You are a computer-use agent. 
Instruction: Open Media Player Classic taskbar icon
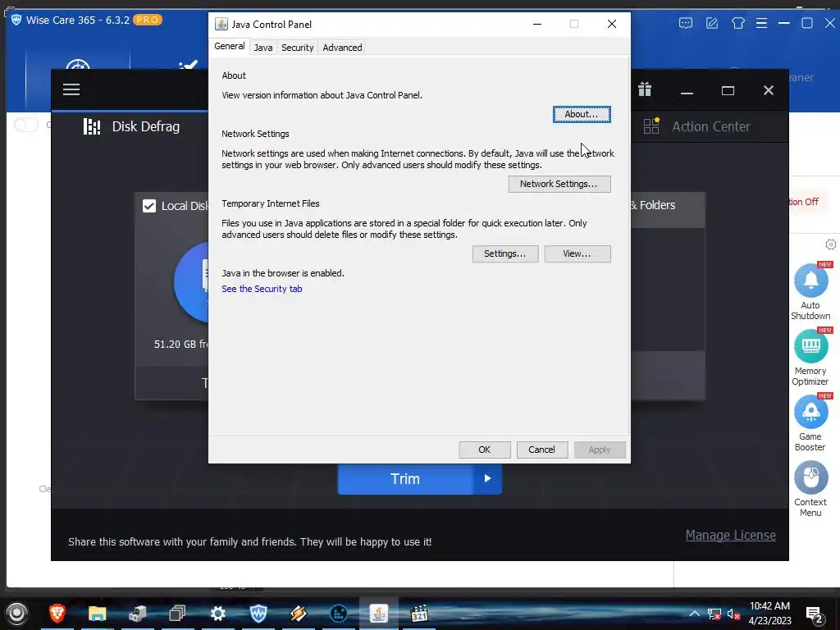point(419,613)
